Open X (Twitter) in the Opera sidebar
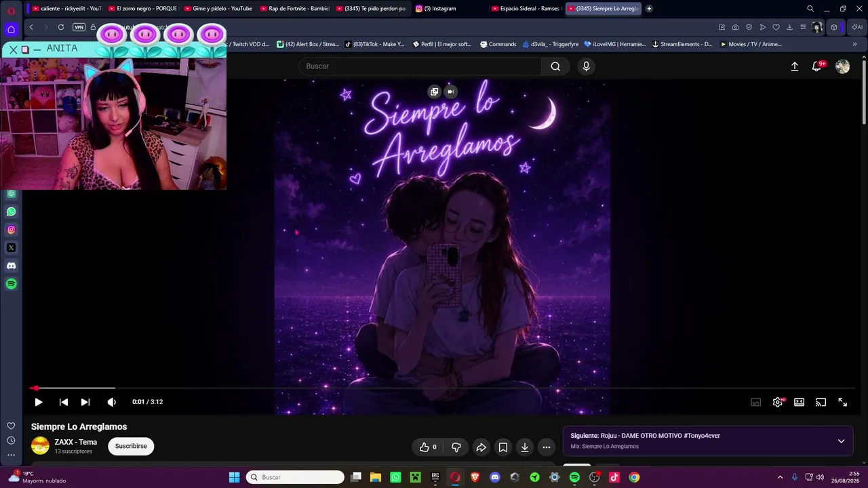Screen dimensions: 868x488 [11, 248]
